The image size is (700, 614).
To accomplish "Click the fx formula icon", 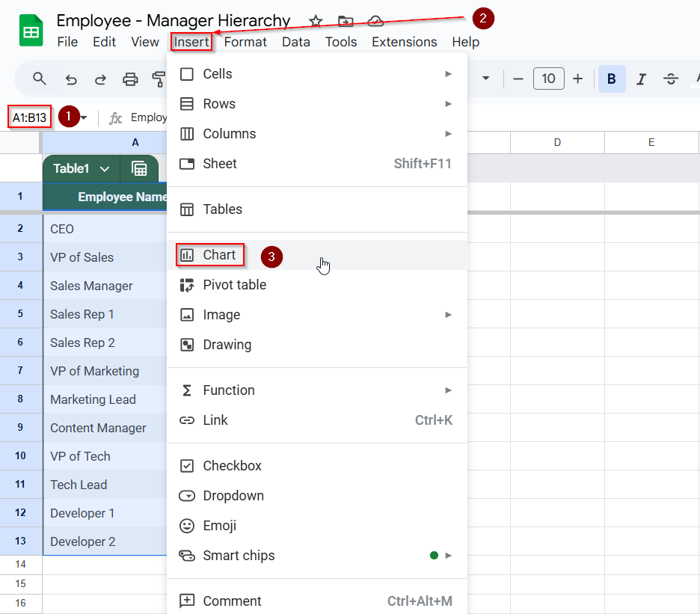I will point(115,118).
